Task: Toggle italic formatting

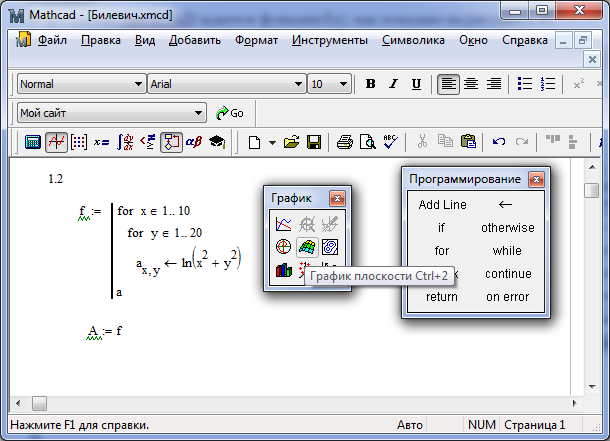Action: [393, 84]
